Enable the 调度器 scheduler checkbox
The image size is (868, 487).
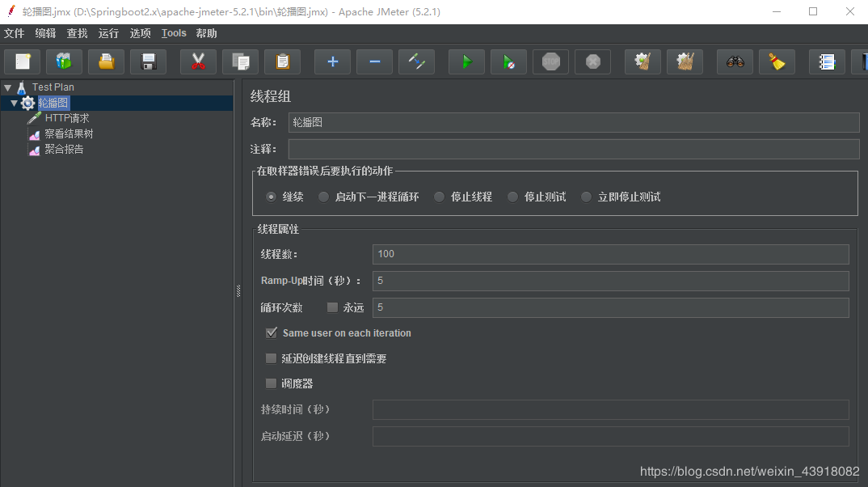(272, 383)
